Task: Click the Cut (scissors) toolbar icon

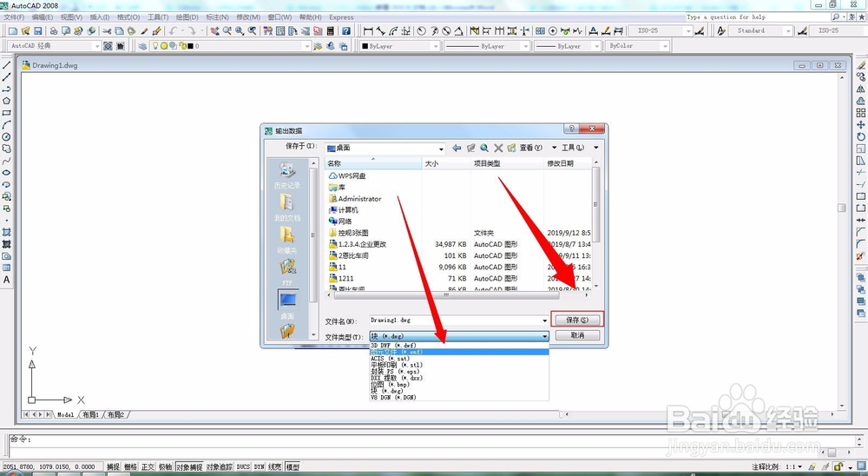Action: coord(107,31)
